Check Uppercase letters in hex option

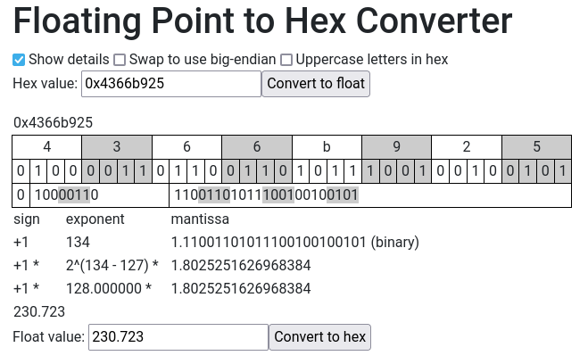tap(286, 60)
